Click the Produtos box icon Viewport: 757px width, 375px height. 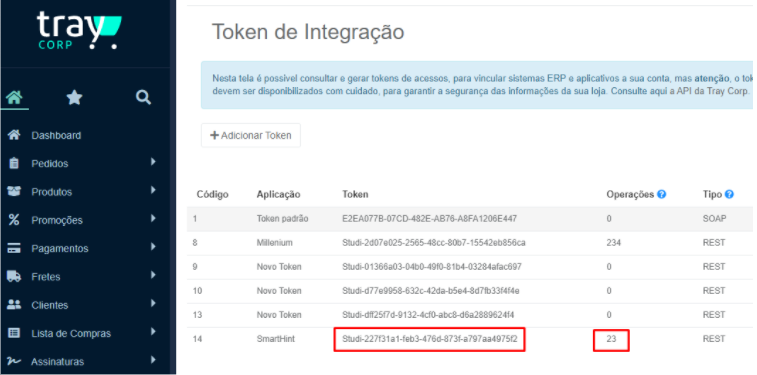pyautogui.click(x=14, y=191)
